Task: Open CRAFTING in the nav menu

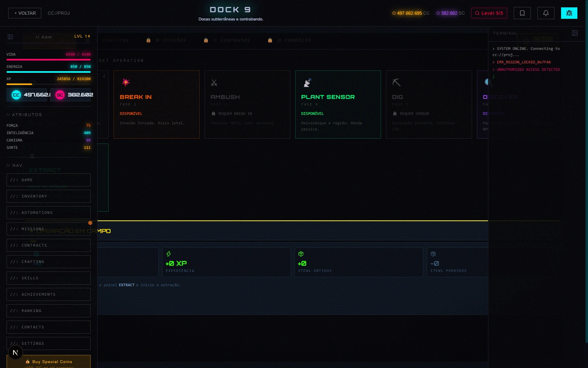Action: tap(49, 262)
